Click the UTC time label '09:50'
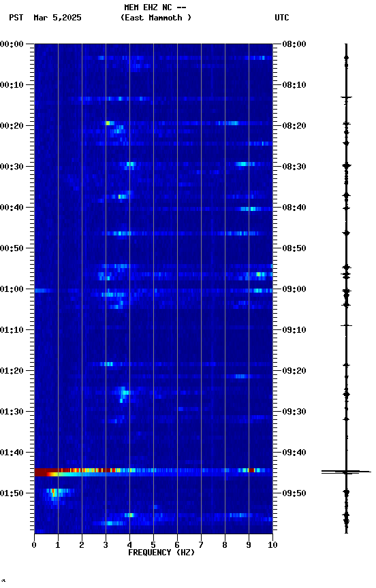376x588 pixels. 294,493
